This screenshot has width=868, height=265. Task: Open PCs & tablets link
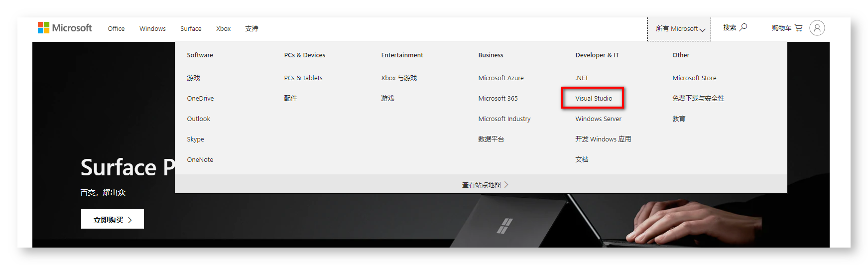point(303,78)
